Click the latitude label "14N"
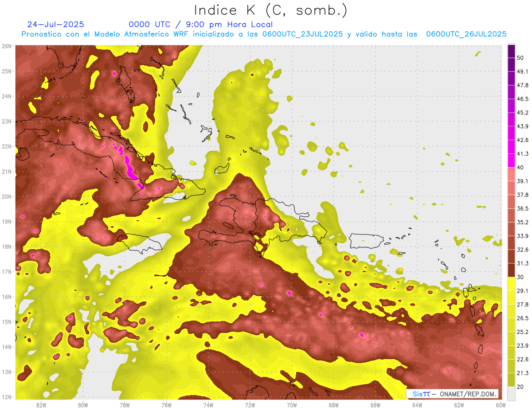The image size is (532, 411). click(7, 347)
